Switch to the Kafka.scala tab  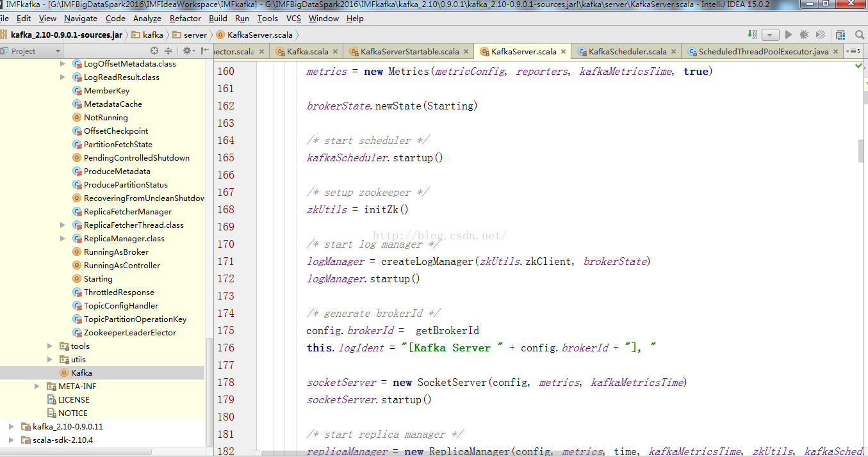[x=307, y=52]
